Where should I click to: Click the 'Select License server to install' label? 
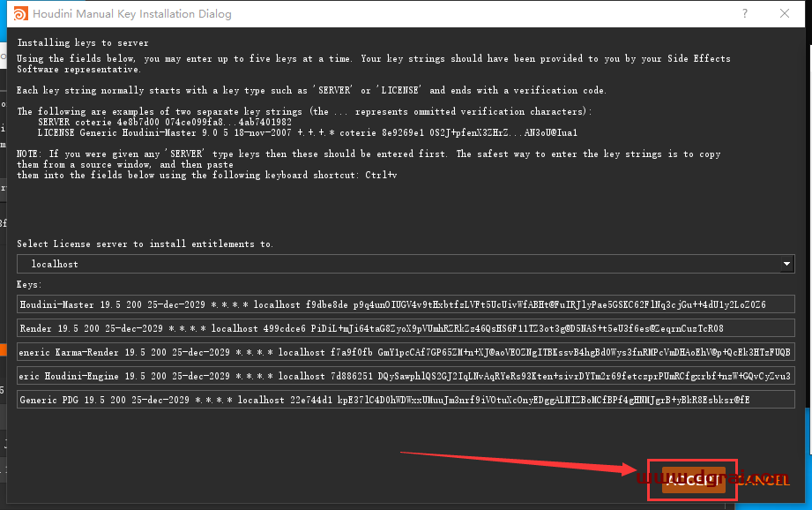(x=145, y=244)
